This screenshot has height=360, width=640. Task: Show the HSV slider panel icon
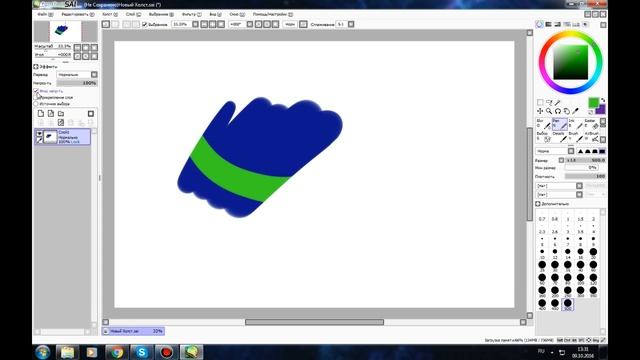coord(558,24)
